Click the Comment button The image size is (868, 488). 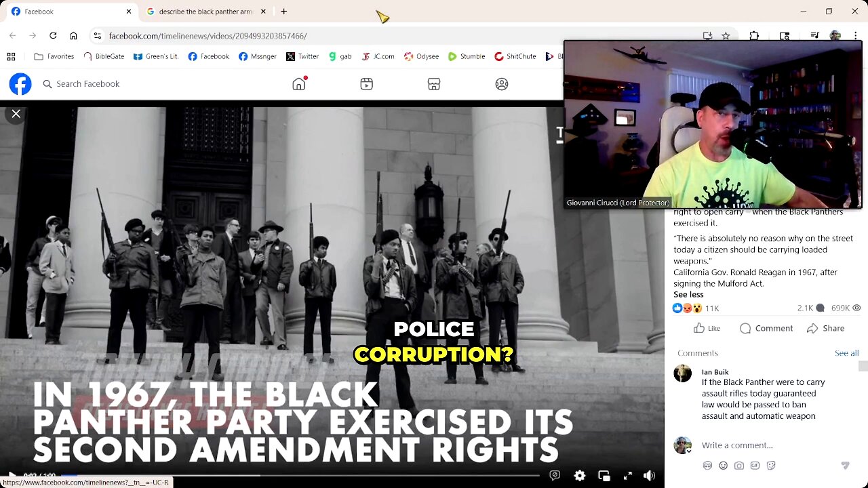[x=766, y=328]
